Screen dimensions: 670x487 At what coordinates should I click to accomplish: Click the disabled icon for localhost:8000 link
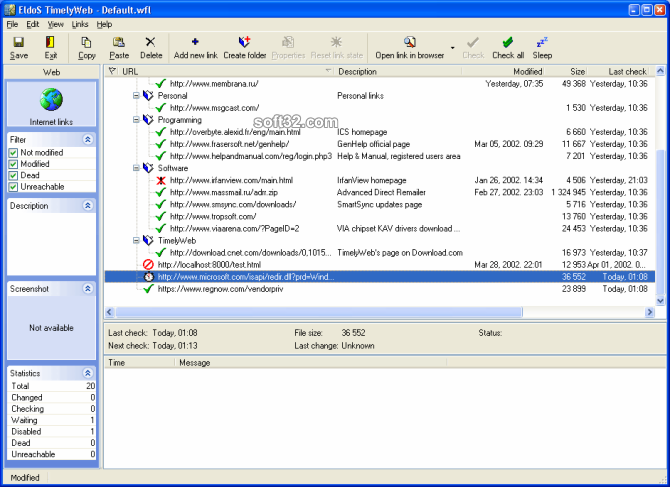click(148, 264)
